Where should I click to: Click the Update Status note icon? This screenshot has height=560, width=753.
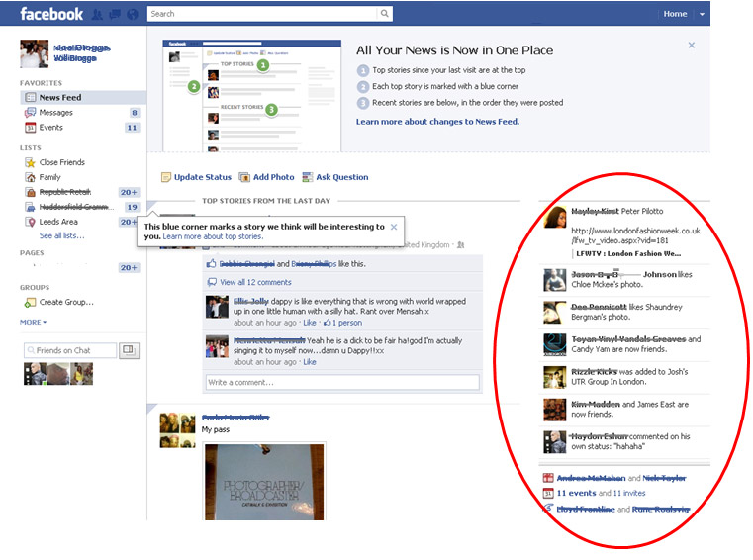166,177
